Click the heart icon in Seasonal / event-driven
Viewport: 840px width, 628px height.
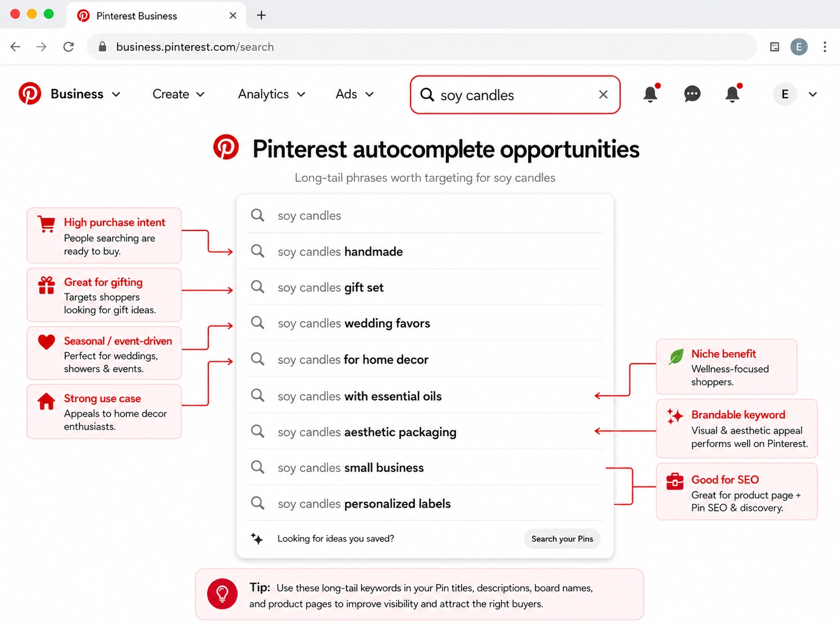tap(46, 342)
